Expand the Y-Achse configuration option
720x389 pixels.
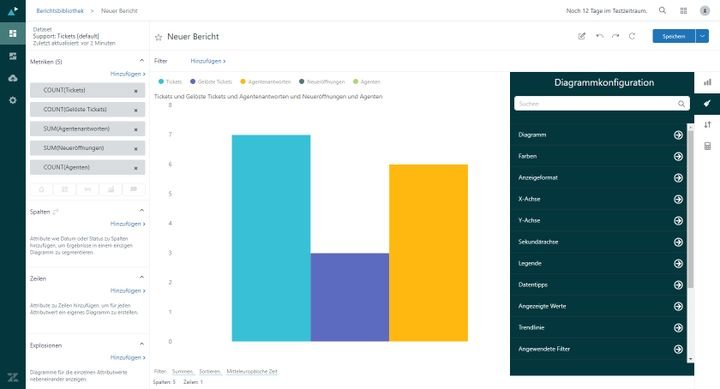click(678, 220)
